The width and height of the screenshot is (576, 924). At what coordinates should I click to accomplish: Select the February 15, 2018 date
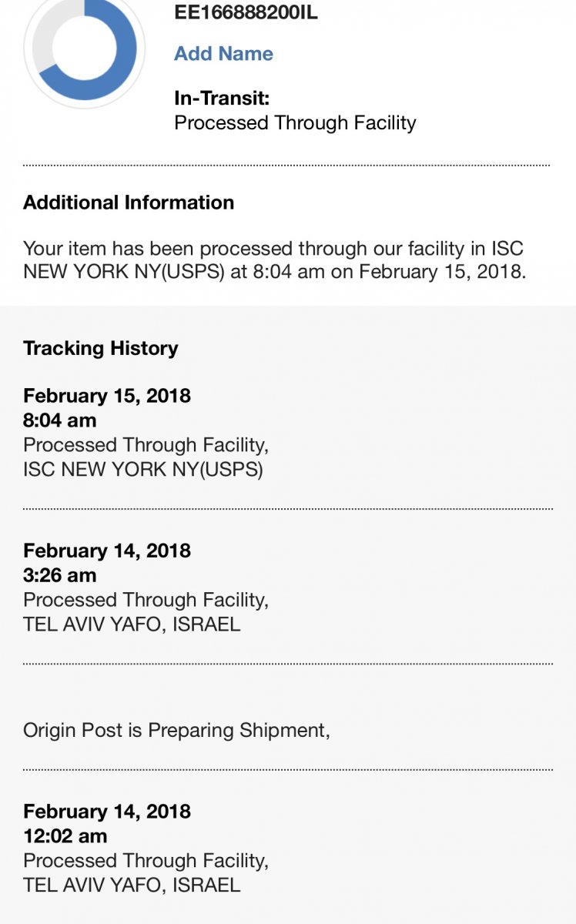point(107,396)
